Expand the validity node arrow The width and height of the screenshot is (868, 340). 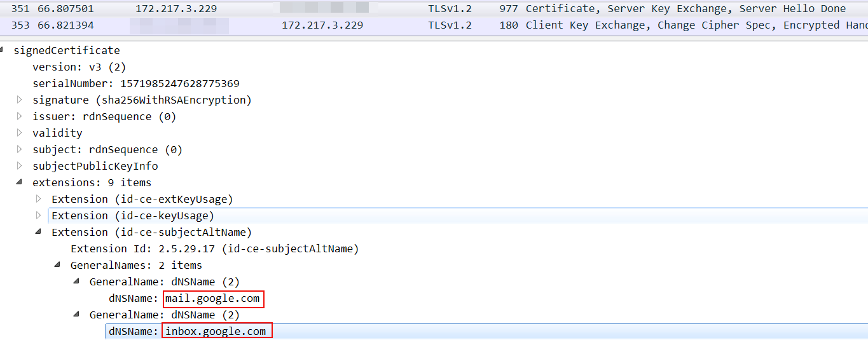point(20,133)
